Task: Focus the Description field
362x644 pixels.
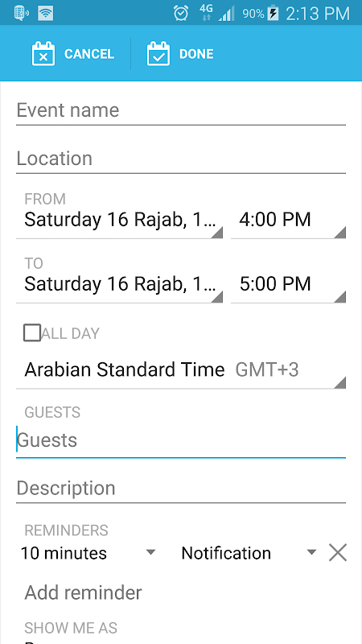Action: coord(181,489)
